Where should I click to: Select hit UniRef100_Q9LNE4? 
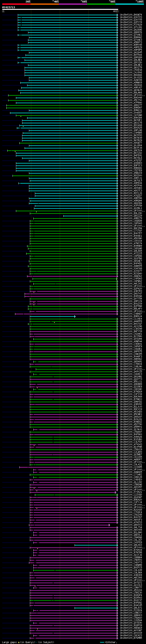tap(131, 60)
